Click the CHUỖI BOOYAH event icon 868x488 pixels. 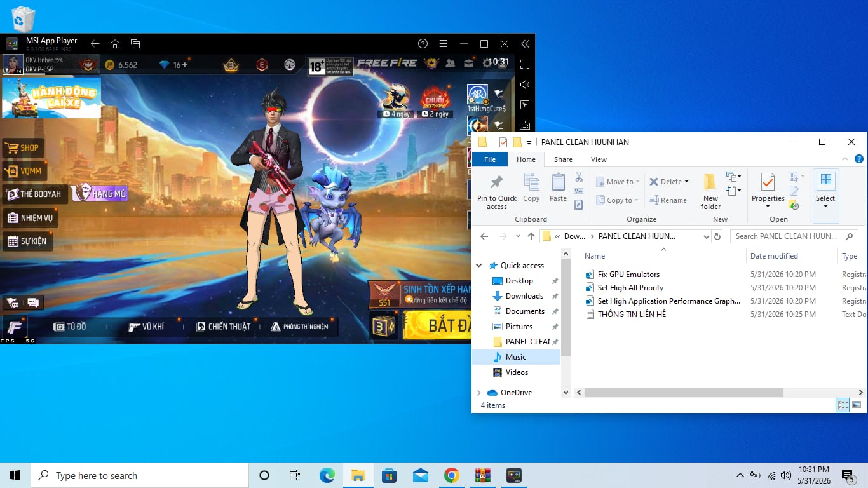coord(435,101)
